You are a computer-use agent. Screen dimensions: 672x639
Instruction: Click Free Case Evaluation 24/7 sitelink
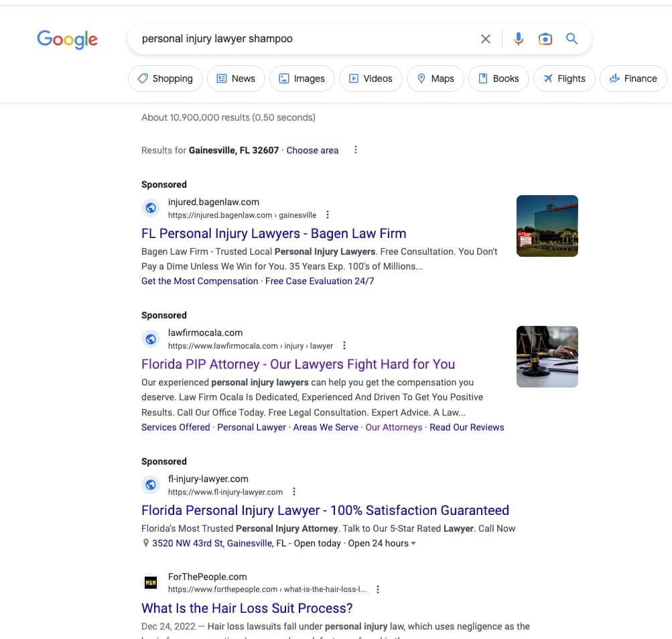tap(320, 282)
